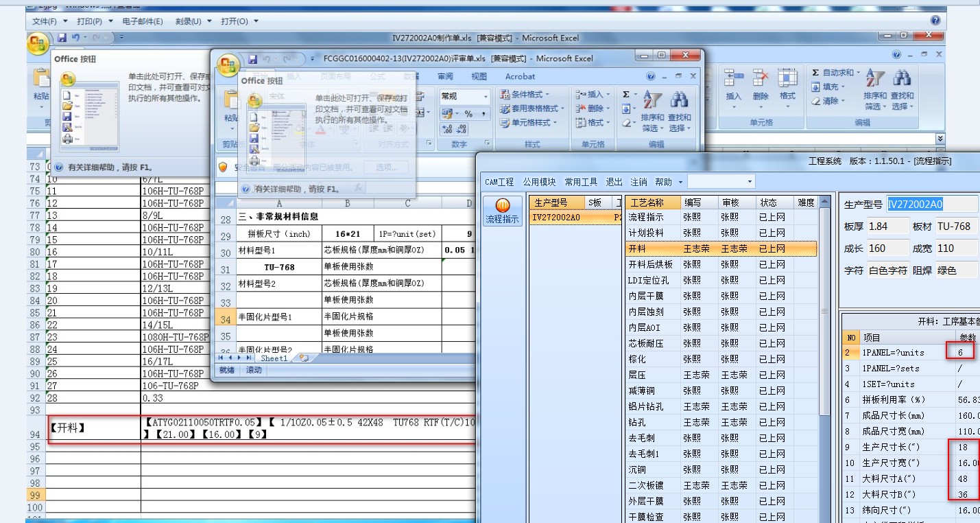
Task: Click the 工艺名称 column header
Action: click(x=654, y=202)
